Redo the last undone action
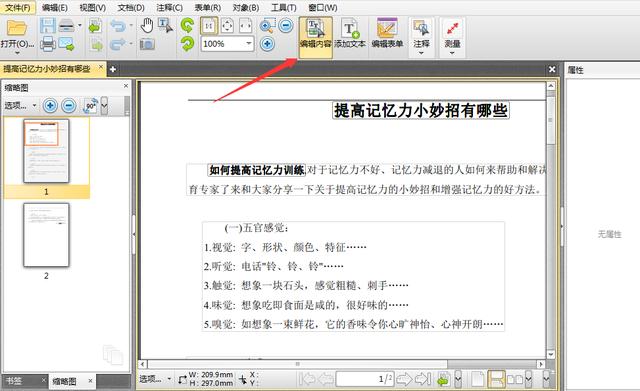This screenshot has width=640, height=391. point(118,44)
